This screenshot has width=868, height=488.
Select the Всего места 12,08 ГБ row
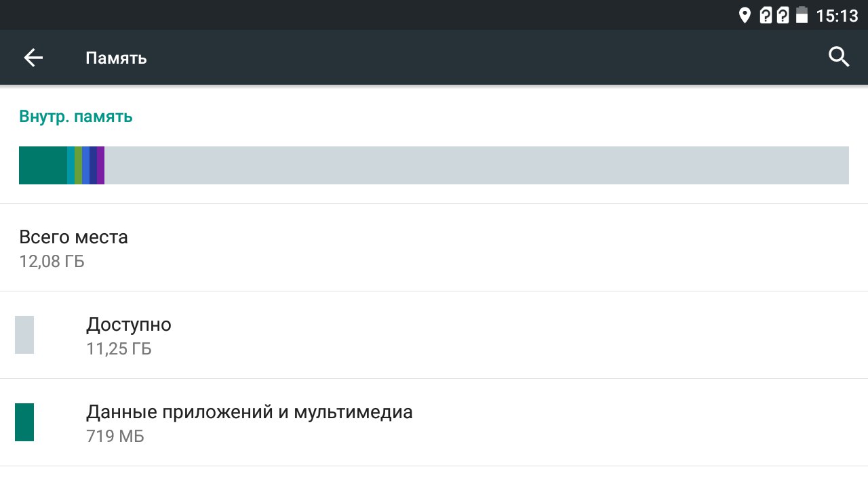click(x=73, y=248)
